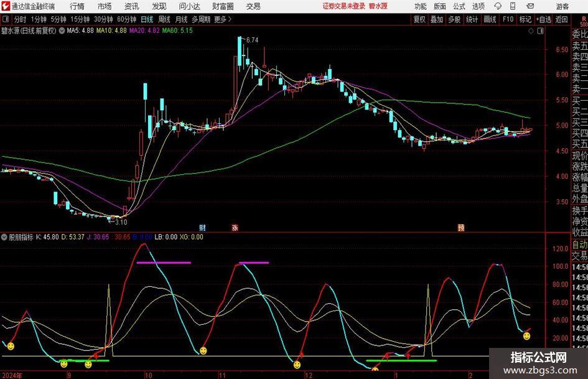Image resolution: width=588 pixels, height=379 pixels.
Task: Click the 预 marker below the chart
Action: [461, 227]
